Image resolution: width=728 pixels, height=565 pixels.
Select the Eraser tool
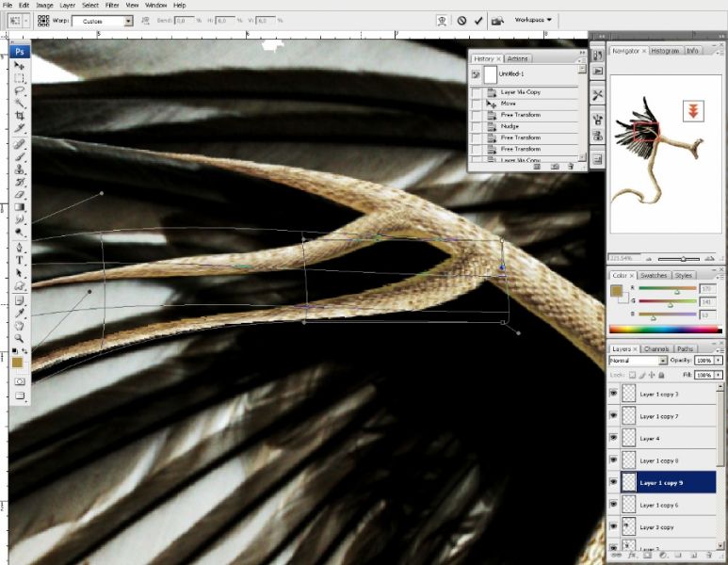tap(19, 195)
